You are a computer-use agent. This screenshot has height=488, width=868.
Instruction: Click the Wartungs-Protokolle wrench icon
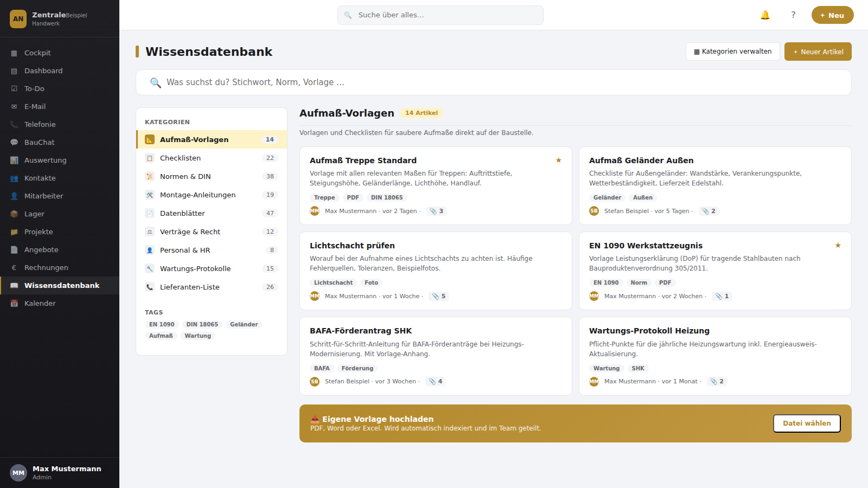(x=150, y=268)
